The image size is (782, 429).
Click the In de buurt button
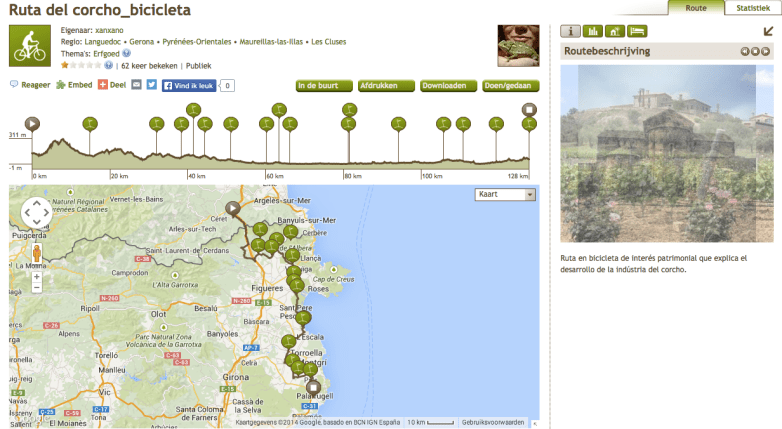tap(324, 86)
